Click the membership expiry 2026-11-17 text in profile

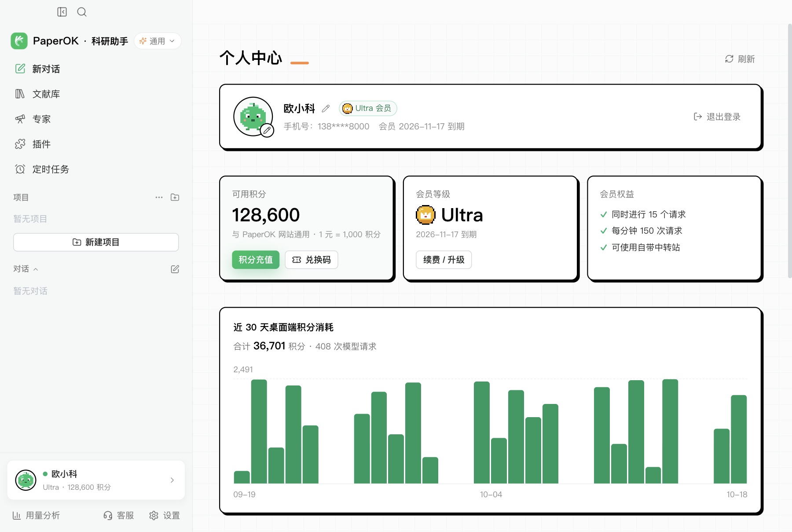[x=422, y=126]
